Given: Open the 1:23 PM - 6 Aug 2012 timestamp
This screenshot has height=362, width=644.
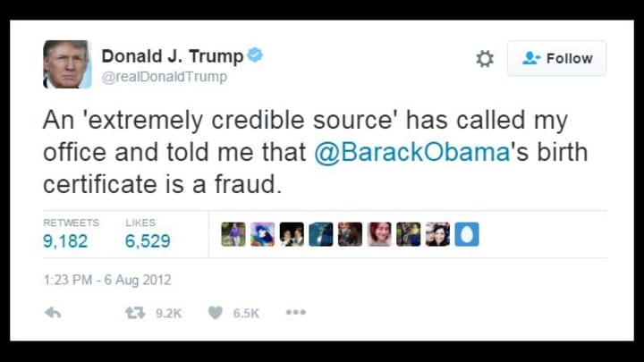Looking at the screenshot, I should [107, 280].
